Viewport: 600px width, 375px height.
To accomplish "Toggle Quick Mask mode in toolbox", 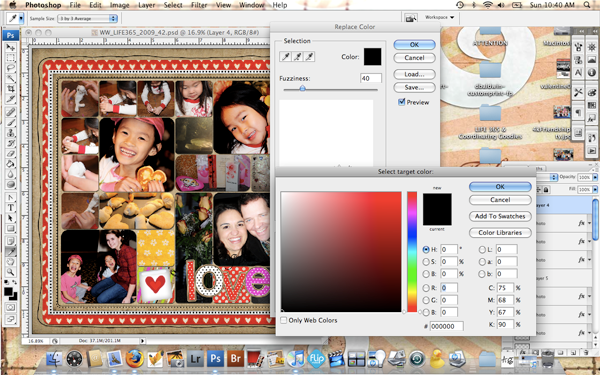I will pyautogui.click(x=10, y=308).
